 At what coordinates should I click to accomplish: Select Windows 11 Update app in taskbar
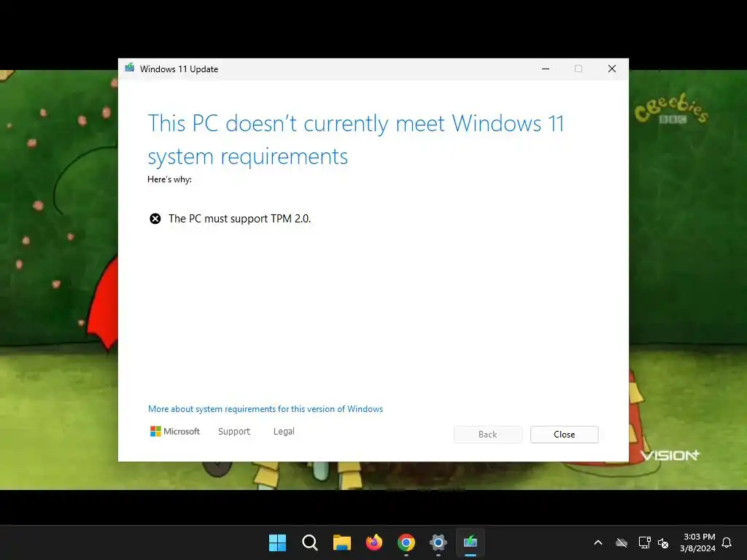click(x=471, y=542)
